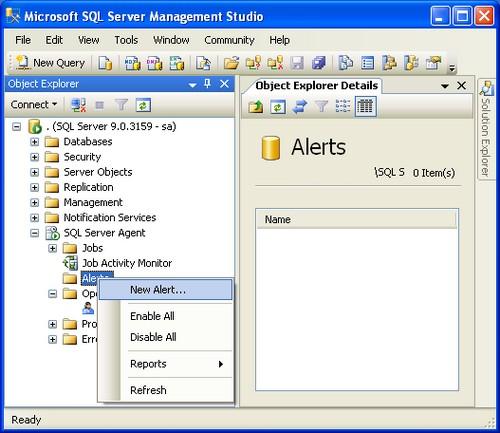The width and height of the screenshot is (500, 433).
Task: Open the Edit menu
Action: click(x=54, y=40)
